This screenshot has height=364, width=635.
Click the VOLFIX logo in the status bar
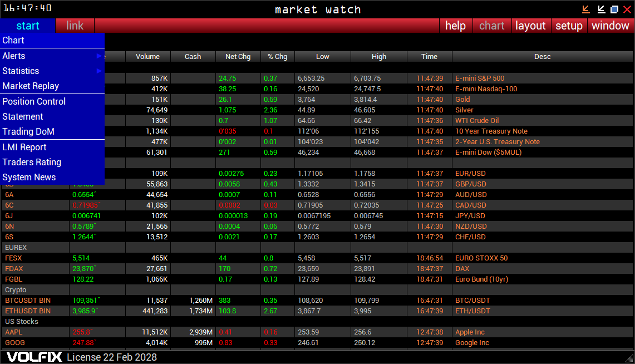click(x=35, y=357)
